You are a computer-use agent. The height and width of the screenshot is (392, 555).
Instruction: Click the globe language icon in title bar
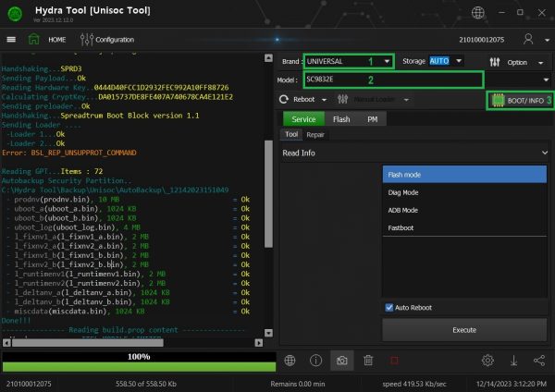478,13
